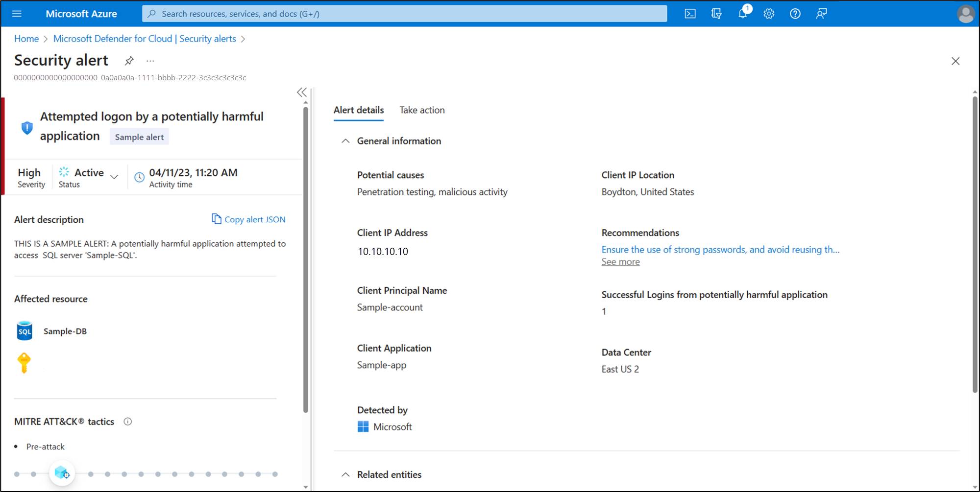
Task: Click the right details pane scrollbar
Action: tap(975, 245)
